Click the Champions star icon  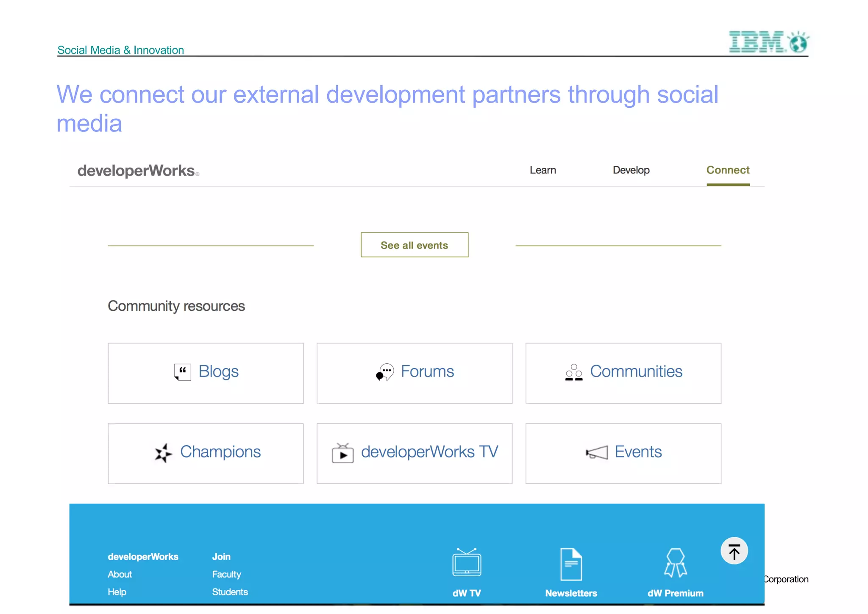pos(163,453)
